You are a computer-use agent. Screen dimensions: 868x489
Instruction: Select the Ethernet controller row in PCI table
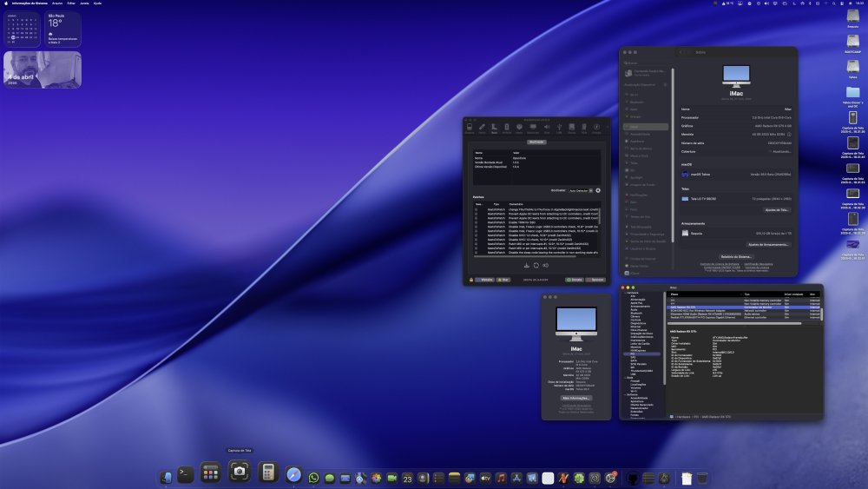pos(744,317)
